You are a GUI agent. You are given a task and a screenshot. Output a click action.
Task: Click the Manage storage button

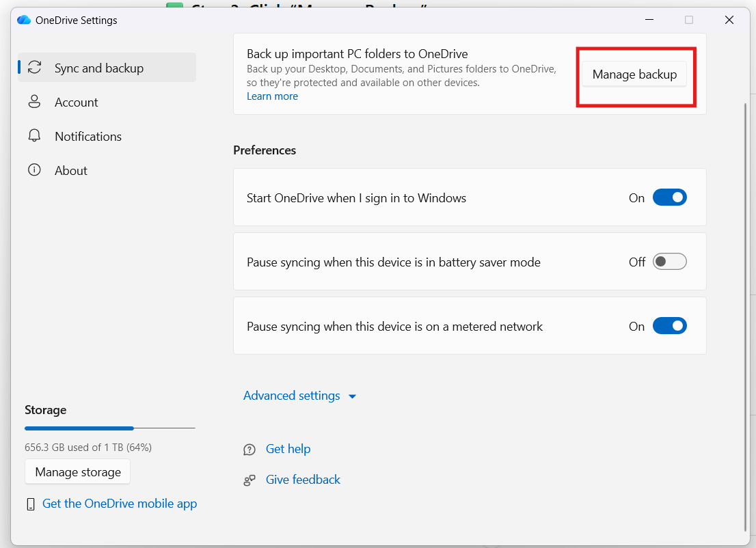click(77, 471)
